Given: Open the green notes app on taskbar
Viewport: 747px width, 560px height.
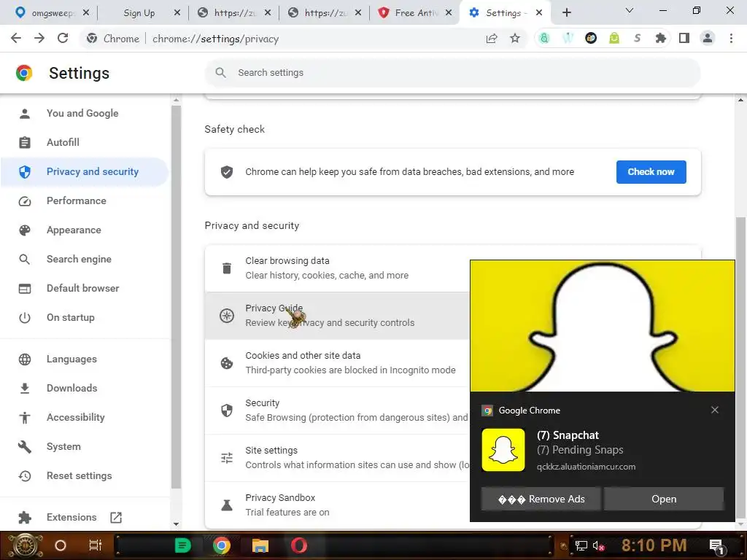Looking at the screenshot, I should coord(182,545).
